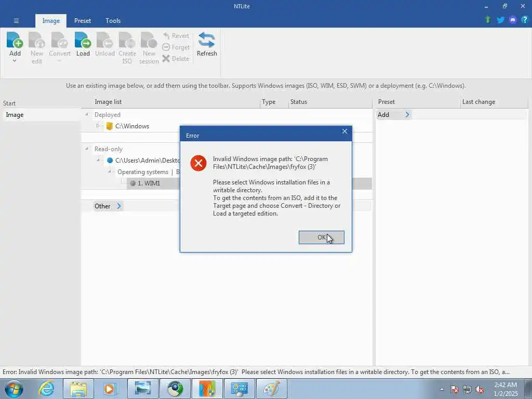Click the Status column header
This screenshot has height=399, width=532.
click(299, 102)
